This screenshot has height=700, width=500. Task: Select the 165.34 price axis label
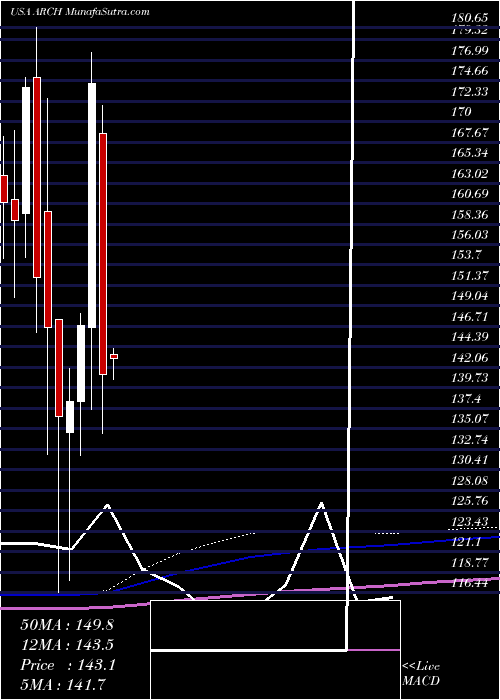coord(470,153)
